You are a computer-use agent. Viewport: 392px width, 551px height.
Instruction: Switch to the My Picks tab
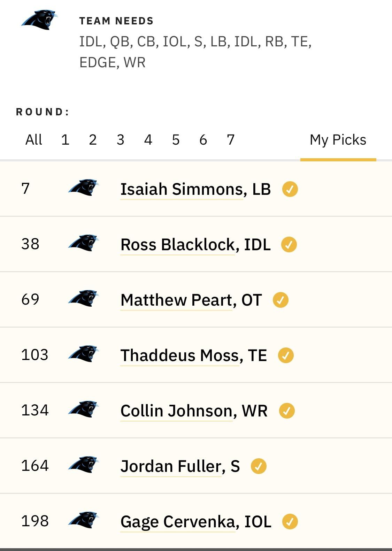tap(338, 140)
